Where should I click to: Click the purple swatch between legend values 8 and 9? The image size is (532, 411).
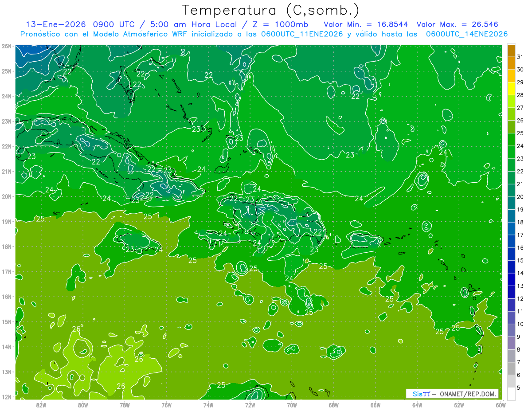[511, 343]
